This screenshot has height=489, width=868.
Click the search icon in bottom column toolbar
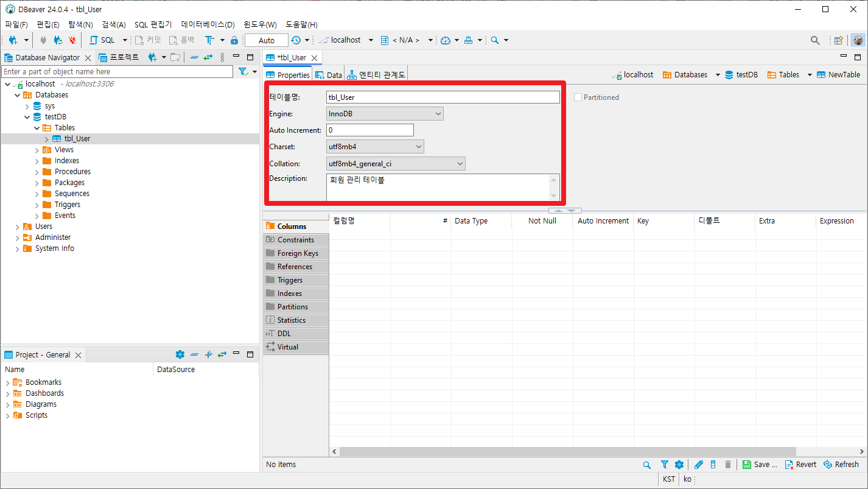(647, 465)
